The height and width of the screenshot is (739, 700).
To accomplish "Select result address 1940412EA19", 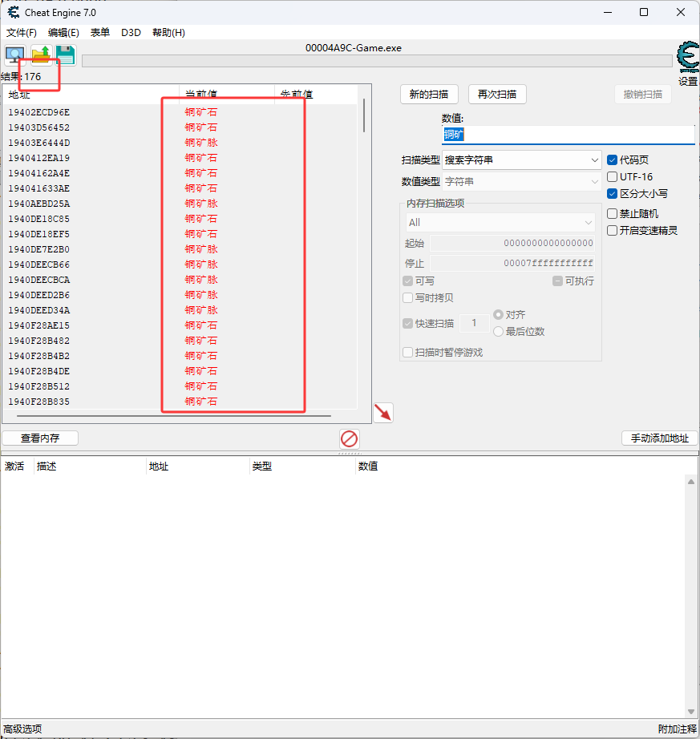I will coord(38,158).
